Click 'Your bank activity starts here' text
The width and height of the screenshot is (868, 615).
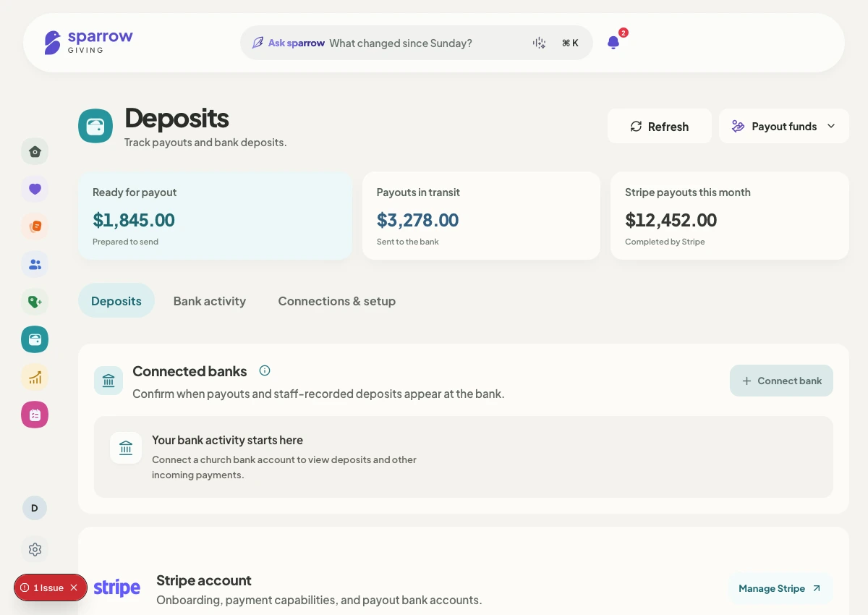[x=227, y=440]
